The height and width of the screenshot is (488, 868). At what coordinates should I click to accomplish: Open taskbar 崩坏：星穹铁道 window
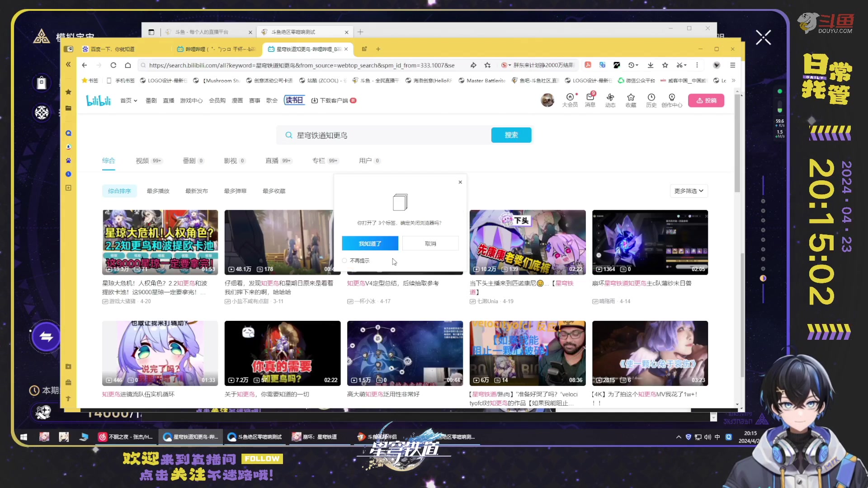[319, 437]
